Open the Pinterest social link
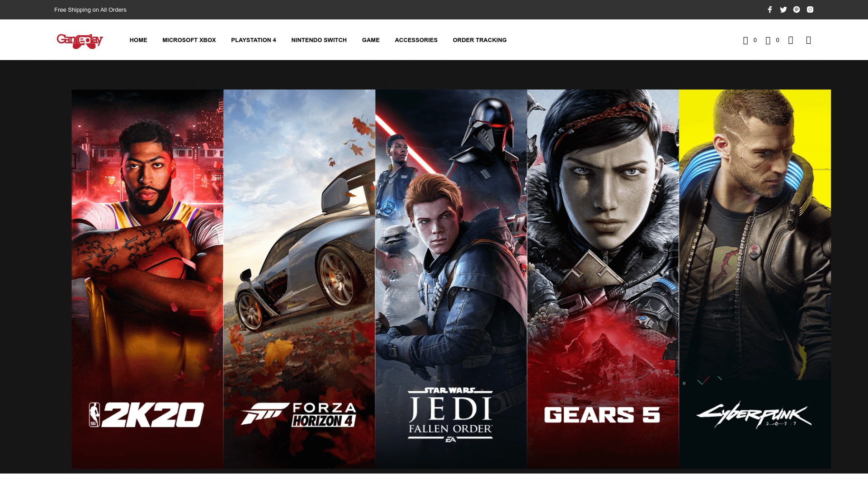The image size is (868, 488). click(797, 9)
